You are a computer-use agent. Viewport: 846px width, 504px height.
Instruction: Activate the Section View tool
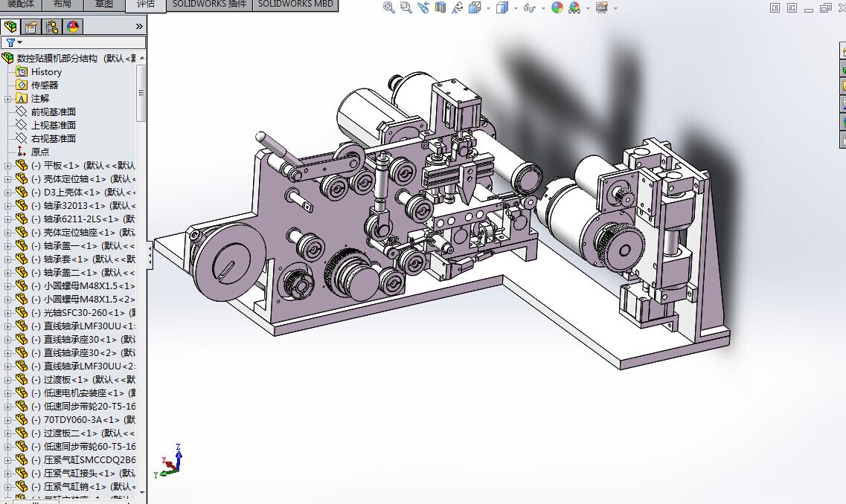pos(440,7)
